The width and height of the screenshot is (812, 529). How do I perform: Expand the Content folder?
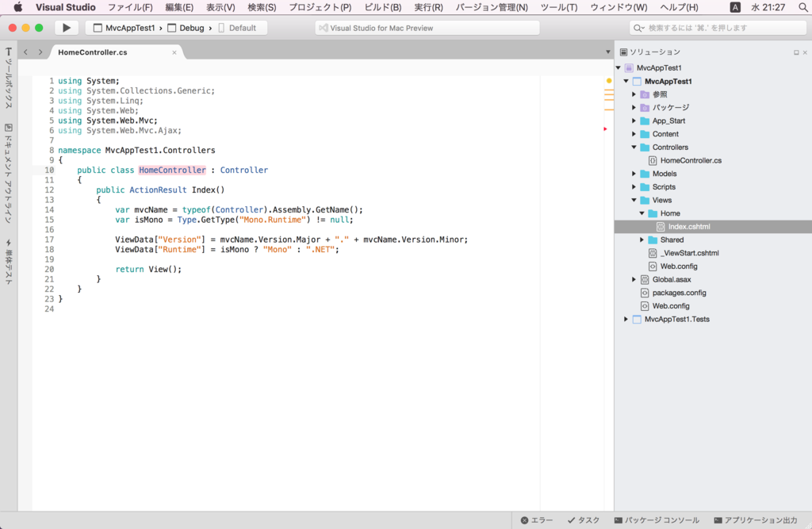click(634, 134)
